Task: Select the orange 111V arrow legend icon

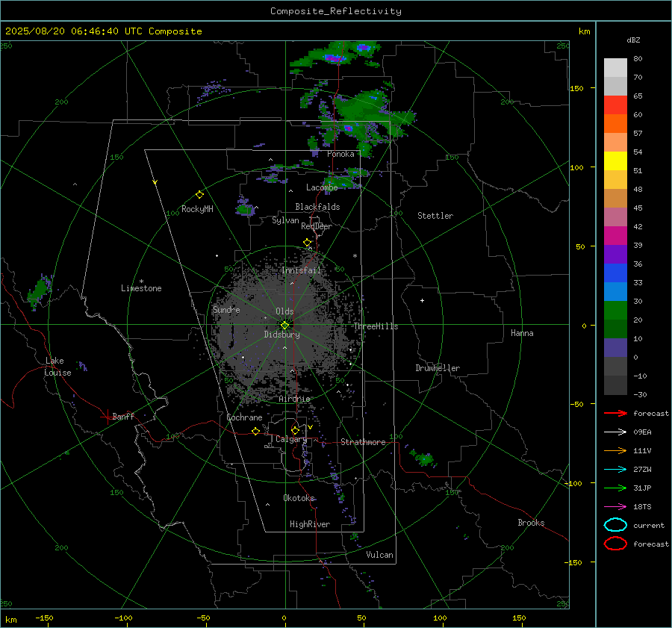Action: [615, 450]
